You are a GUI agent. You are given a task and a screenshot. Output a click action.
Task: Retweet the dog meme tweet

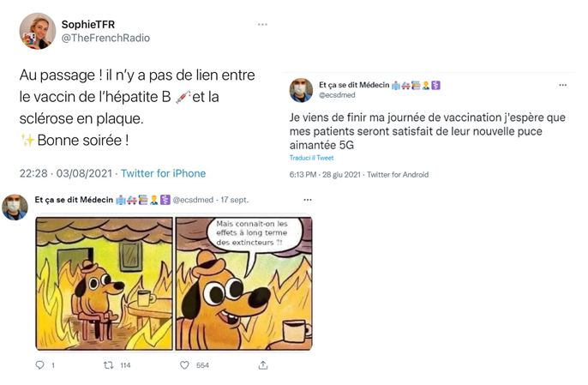pos(108,365)
